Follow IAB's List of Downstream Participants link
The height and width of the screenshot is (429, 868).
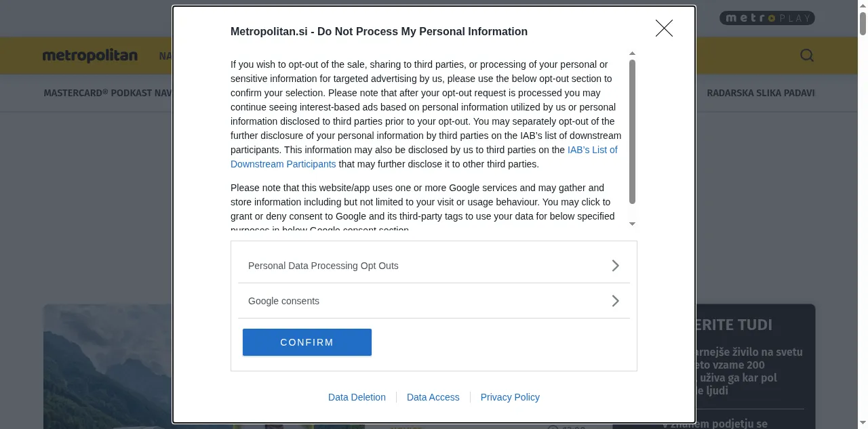click(x=592, y=150)
